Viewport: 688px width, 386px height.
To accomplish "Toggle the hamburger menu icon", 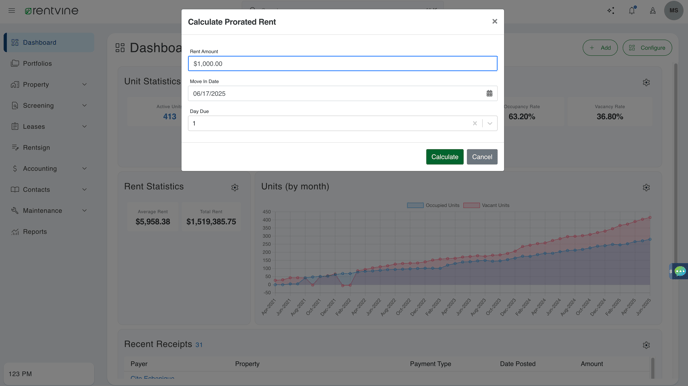I will pos(12,11).
